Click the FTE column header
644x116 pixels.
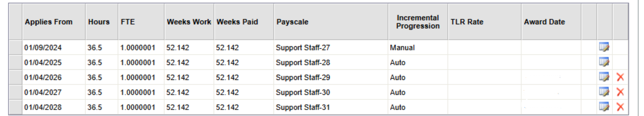pyautogui.click(x=128, y=22)
